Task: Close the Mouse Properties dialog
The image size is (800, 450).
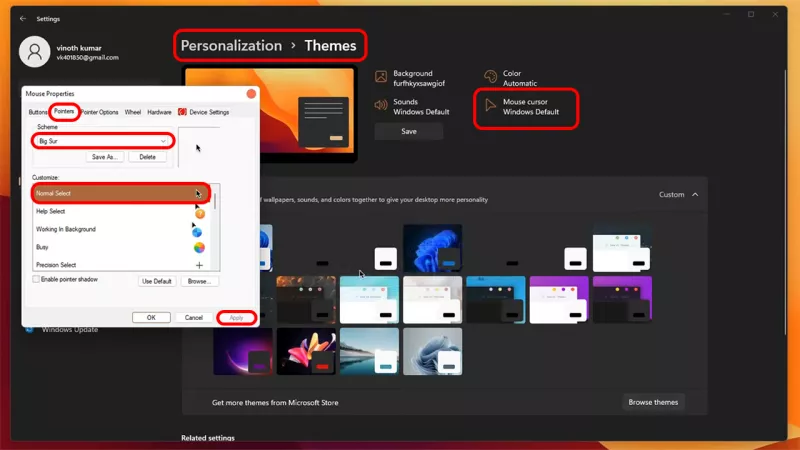Action: pos(251,93)
